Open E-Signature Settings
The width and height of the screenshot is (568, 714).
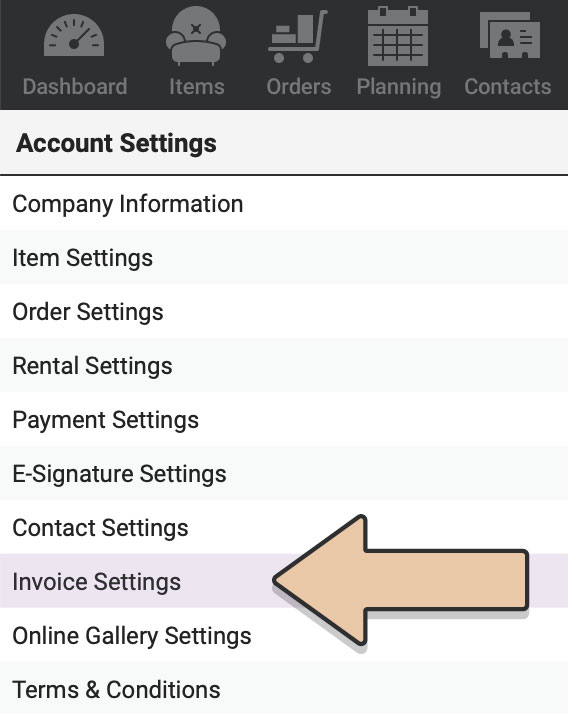pos(284,474)
